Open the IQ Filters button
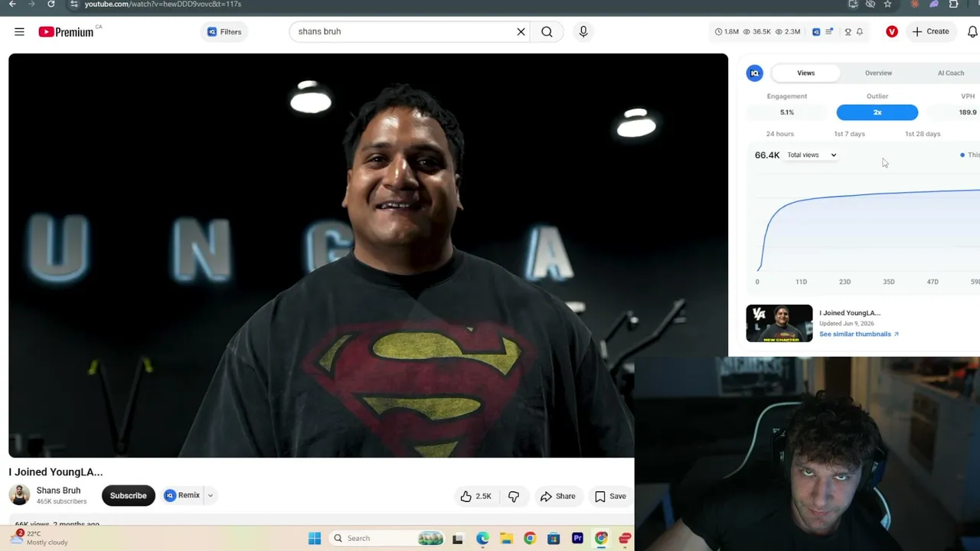The width and height of the screenshot is (980, 551). pyautogui.click(x=224, y=32)
